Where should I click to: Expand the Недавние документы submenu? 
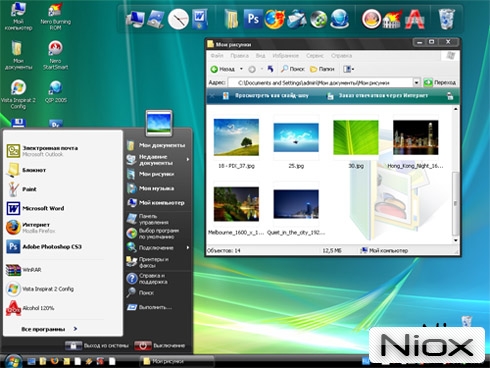tap(158, 160)
